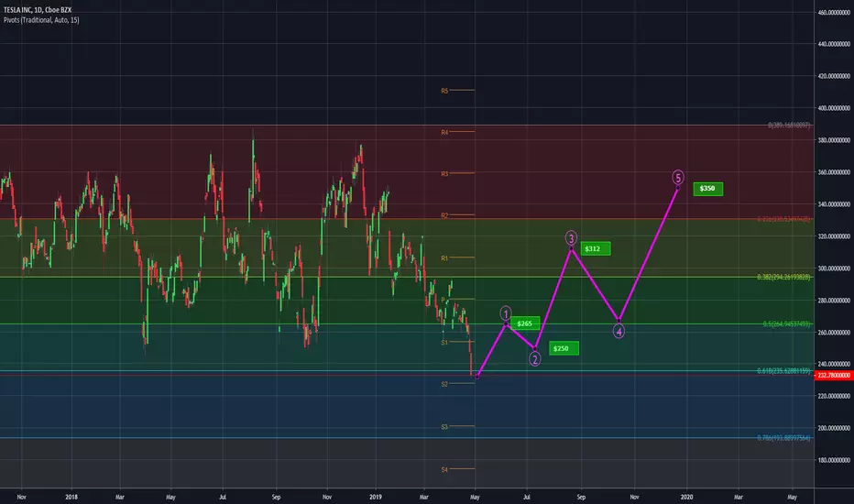
Task: Select 180.00 on the price axis
Action: [x=834, y=460]
